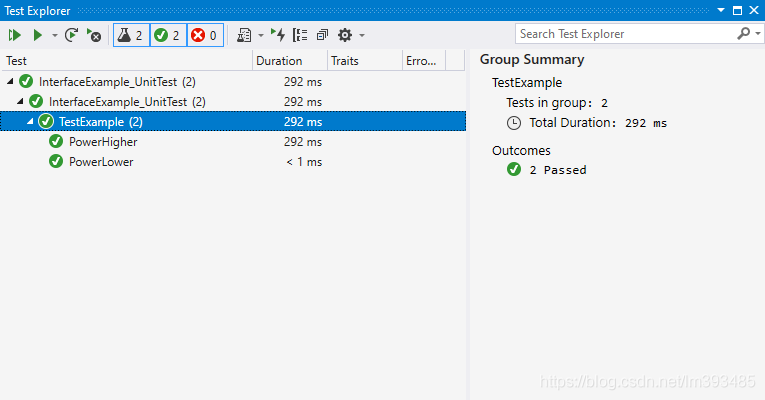This screenshot has width=765, height=400.
Task: Sort by the Erro... column header
Action: pyautogui.click(x=424, y=61)
